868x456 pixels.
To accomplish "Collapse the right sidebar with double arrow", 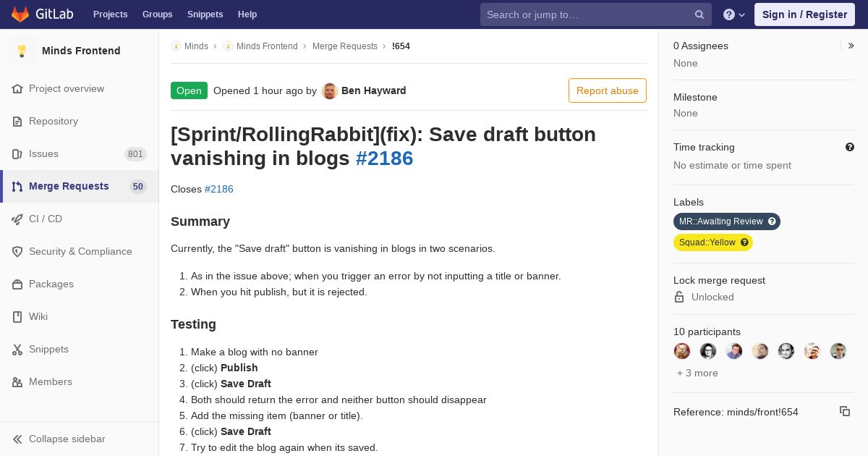I will tap(851, 46).
